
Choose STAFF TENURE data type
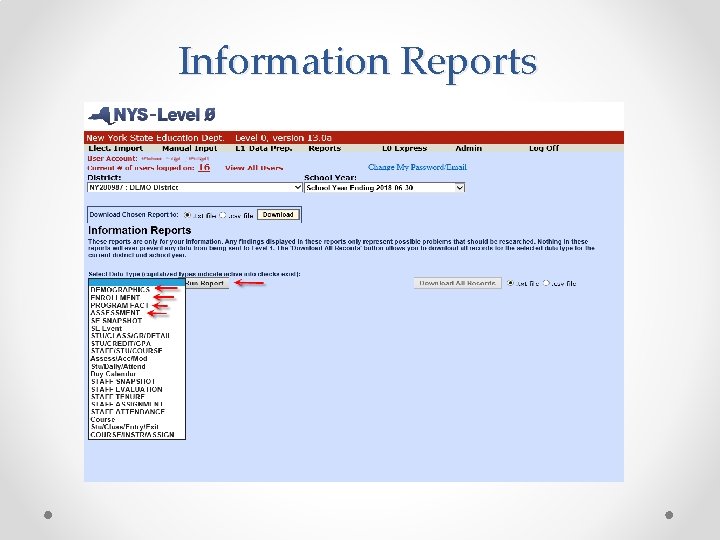click(118, 397)
